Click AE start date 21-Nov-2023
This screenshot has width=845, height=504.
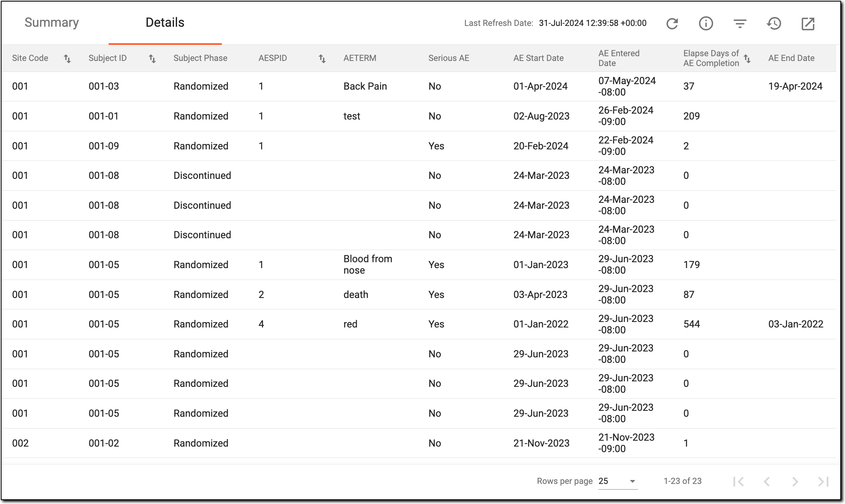pyautogui.click(x=541, y=443)
